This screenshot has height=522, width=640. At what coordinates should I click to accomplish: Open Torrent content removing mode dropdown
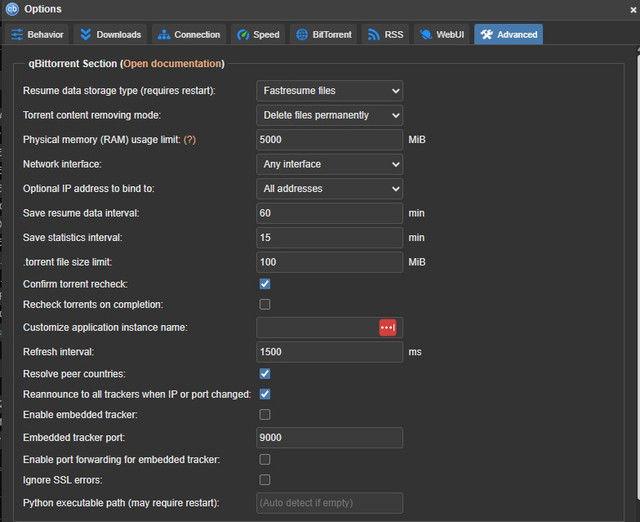click(x=330, y=115)
